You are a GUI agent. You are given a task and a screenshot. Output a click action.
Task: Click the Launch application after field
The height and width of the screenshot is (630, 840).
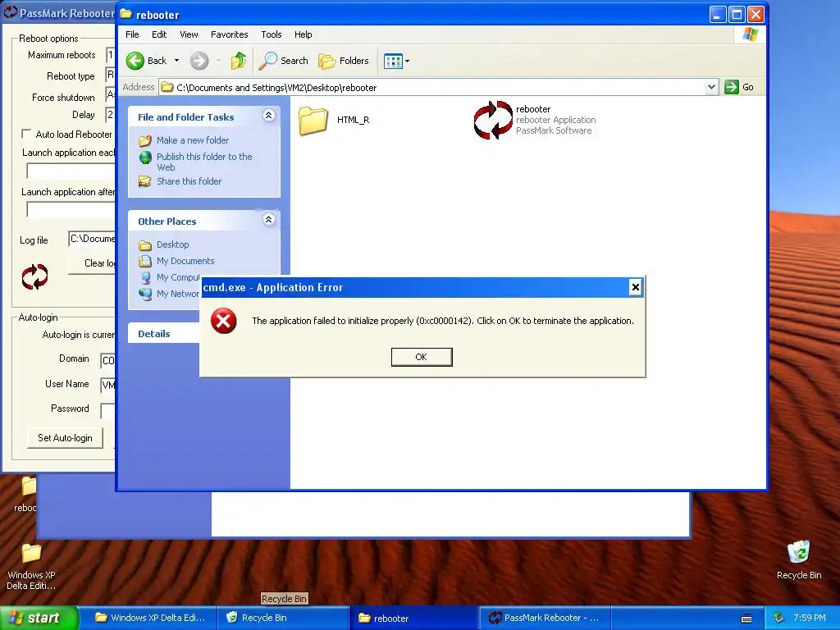click(x=71, y=210)
